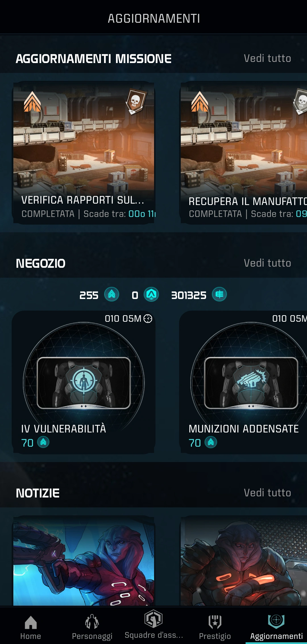
Task: Open the blue angara news article
Action: (x=84, y=561)
